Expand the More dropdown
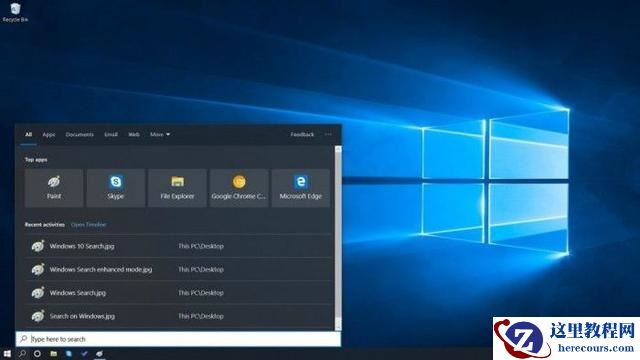This screenshot has width=640, height=360. [x=160, y=134]
